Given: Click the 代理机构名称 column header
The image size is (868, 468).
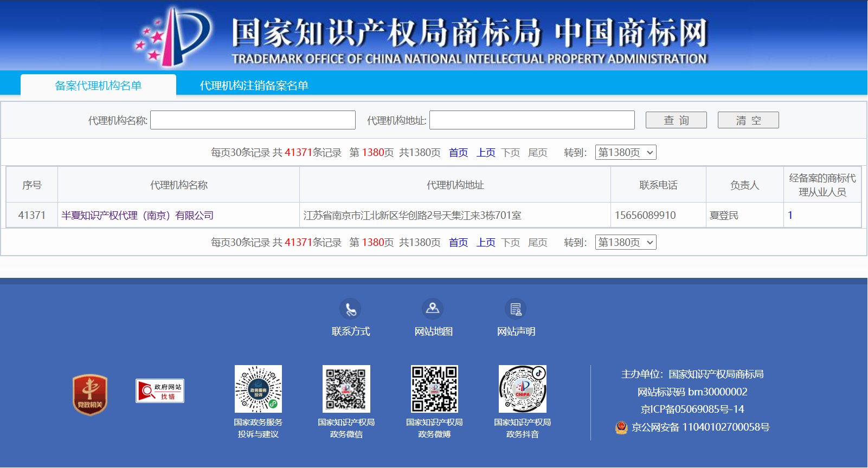Looking at the screenshot, I should (179, 185).
